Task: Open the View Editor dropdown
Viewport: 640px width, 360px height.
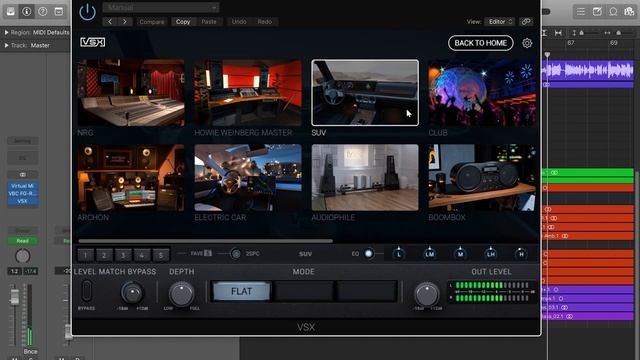Action: pyautogui.click(x=500, y=22)
